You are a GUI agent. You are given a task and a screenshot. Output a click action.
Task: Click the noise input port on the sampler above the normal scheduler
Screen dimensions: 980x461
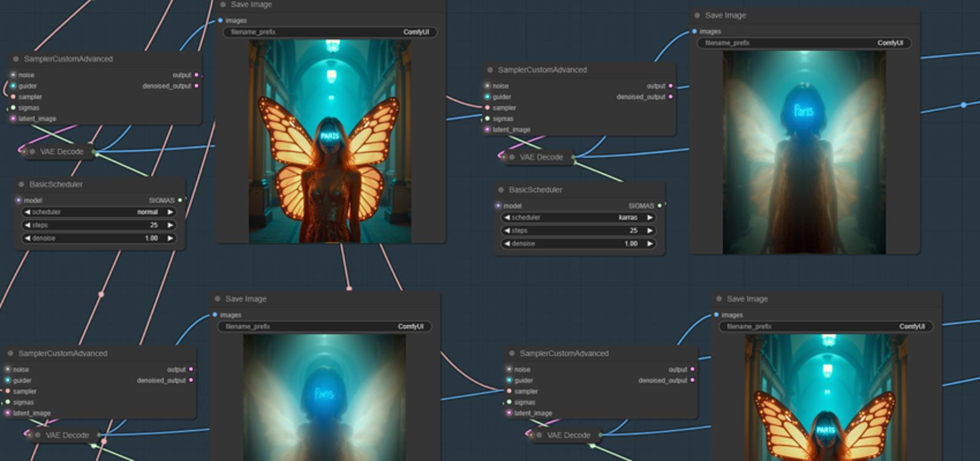[x=13, y=75]
